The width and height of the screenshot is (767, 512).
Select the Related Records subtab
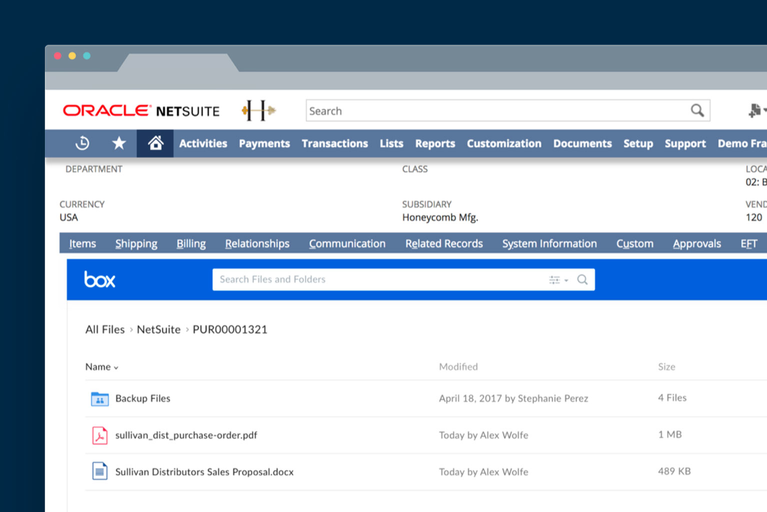click(x=444, y=243)
